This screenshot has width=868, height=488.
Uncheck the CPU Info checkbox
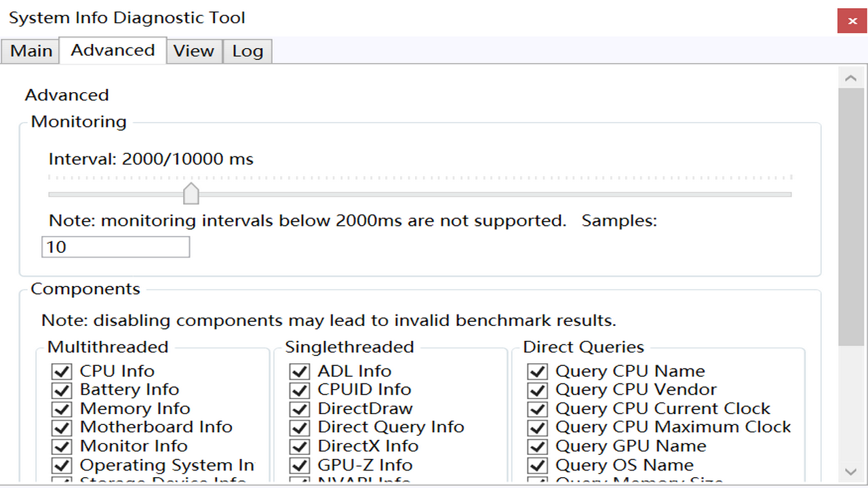[x=62, y=371]
